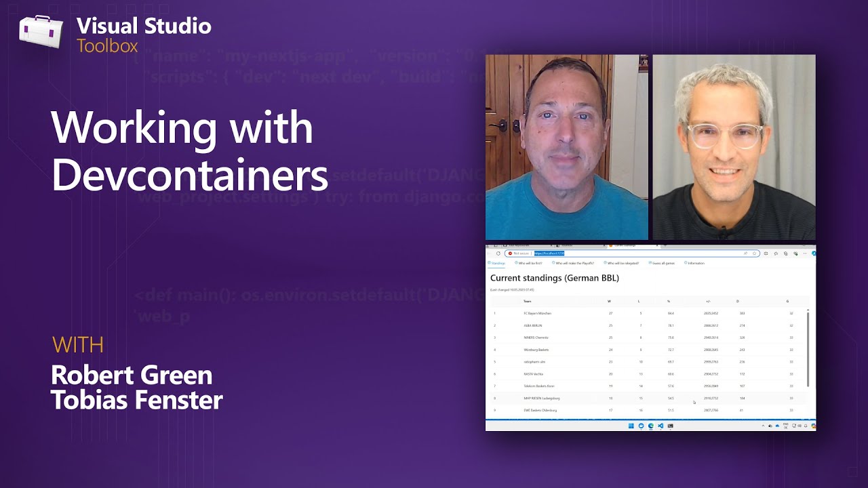Open the Who will make the Playoffs? tab

pos(573,263)
